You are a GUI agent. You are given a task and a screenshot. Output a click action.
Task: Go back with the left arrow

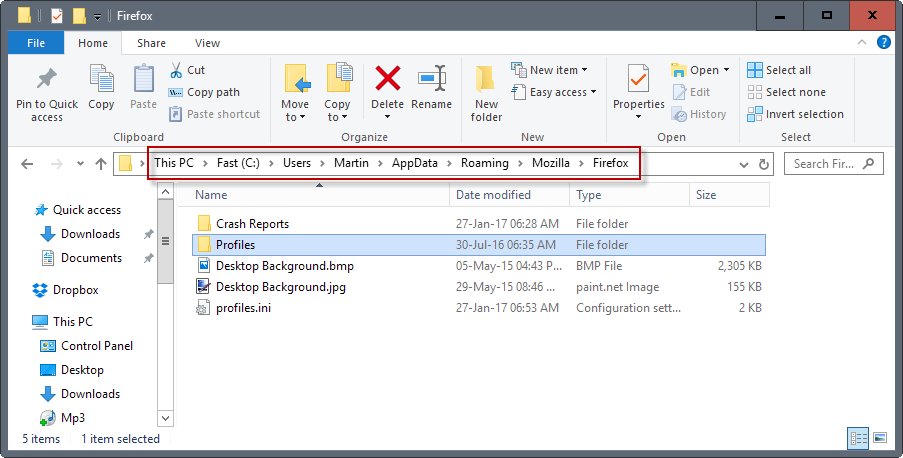click(27, 164)
